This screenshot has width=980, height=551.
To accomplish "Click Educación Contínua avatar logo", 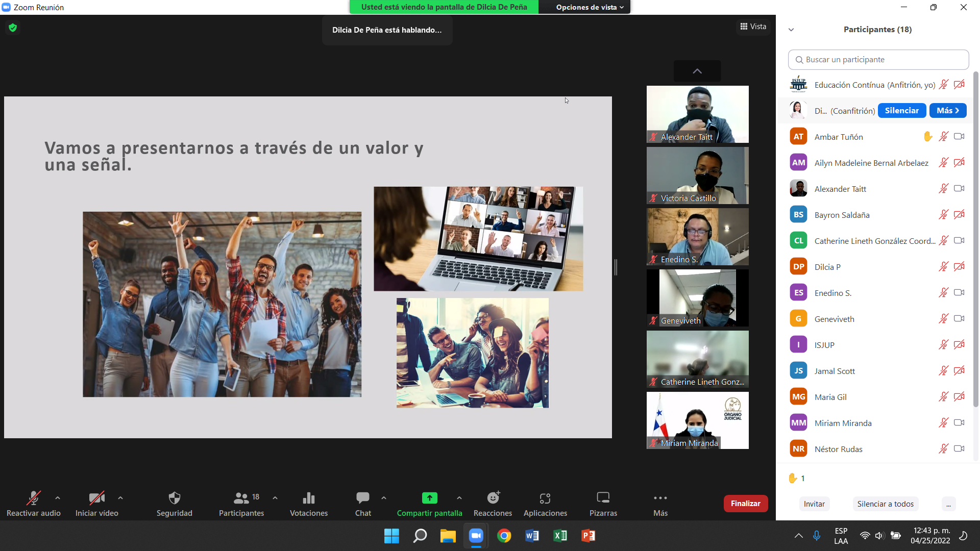I will [798, 85].
